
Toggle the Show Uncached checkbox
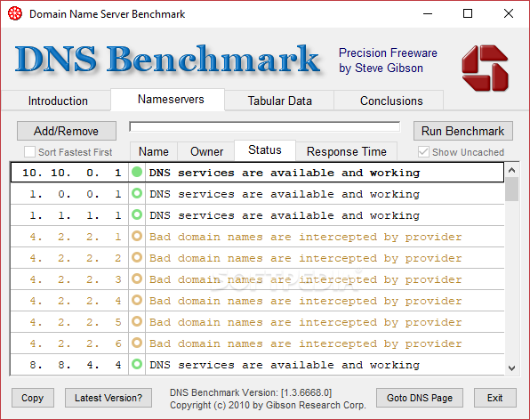pyautogui.click(x=423, y=152)
